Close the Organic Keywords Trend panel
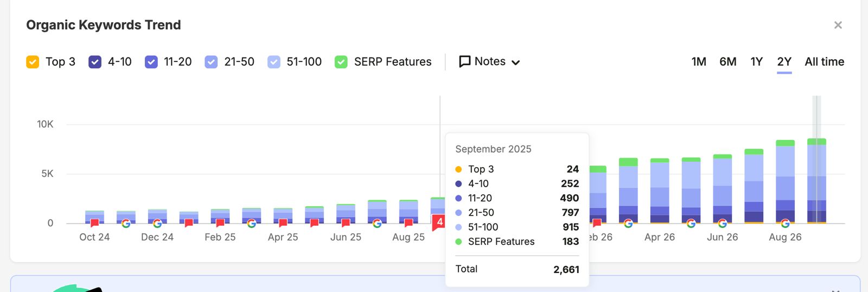The width and height of the screenshot is (868, 292). pyautogui.click(x=838, y=25)
